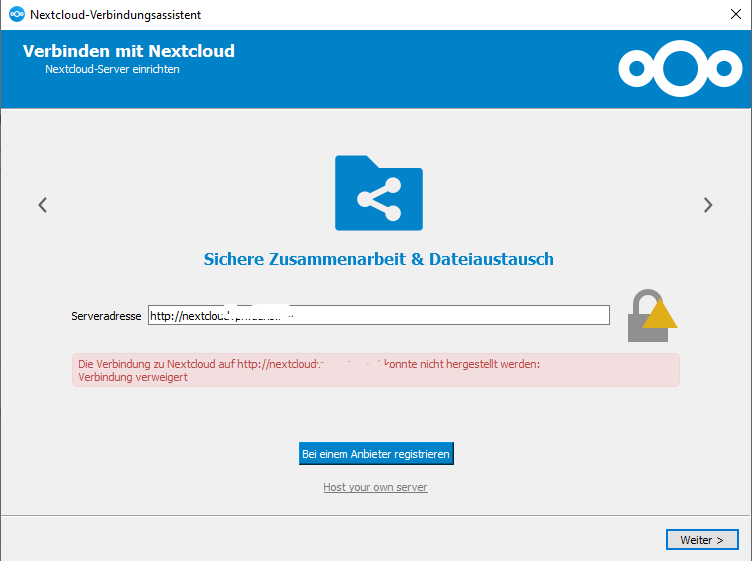This screenshot has width=752, height=561.
Task: Click the 'Weiter >' button
Action: (702, 540)
